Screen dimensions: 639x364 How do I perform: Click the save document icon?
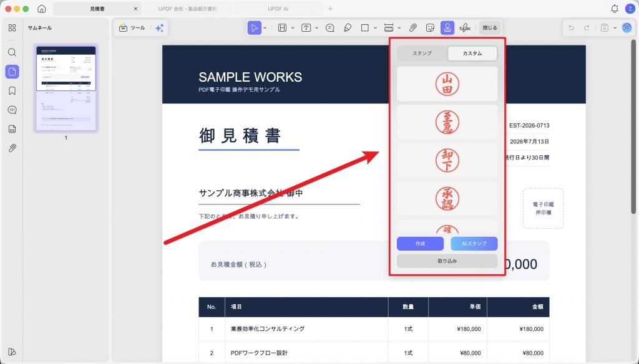pyautogui.click(x=605, y=27)
